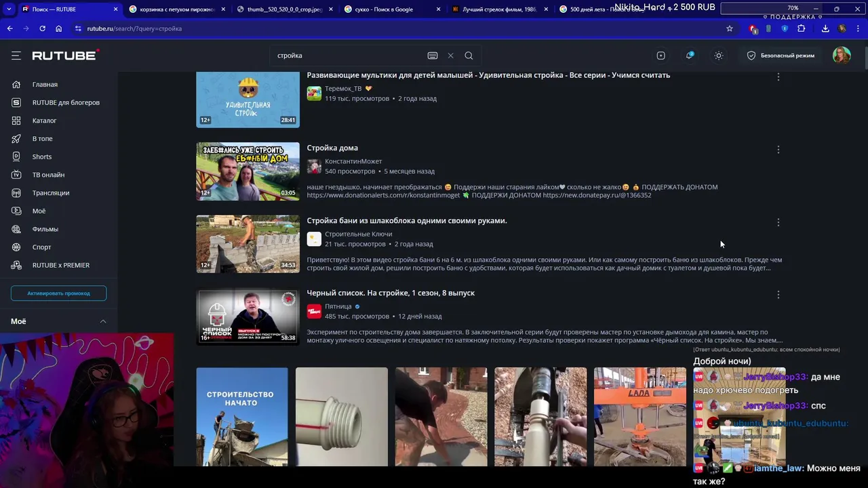Open Shorts icon in sidebar
868x488 pixels.
click(x=16, y=157)
